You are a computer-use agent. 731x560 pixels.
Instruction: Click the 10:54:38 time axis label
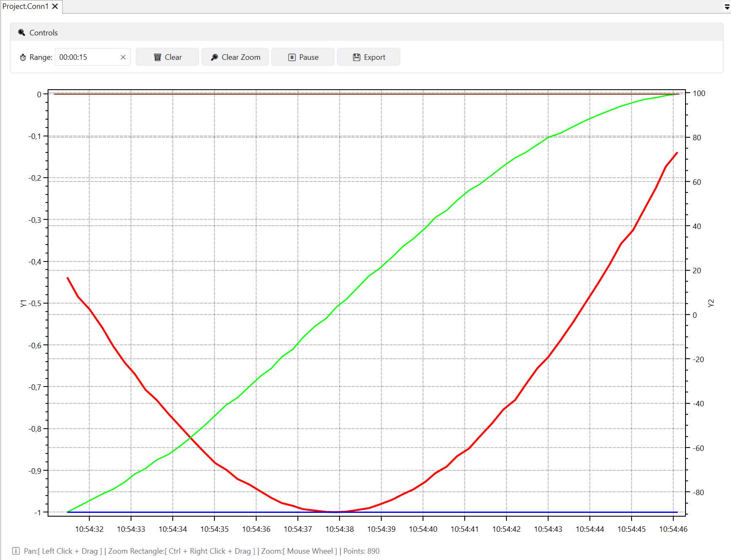[340, 529]
